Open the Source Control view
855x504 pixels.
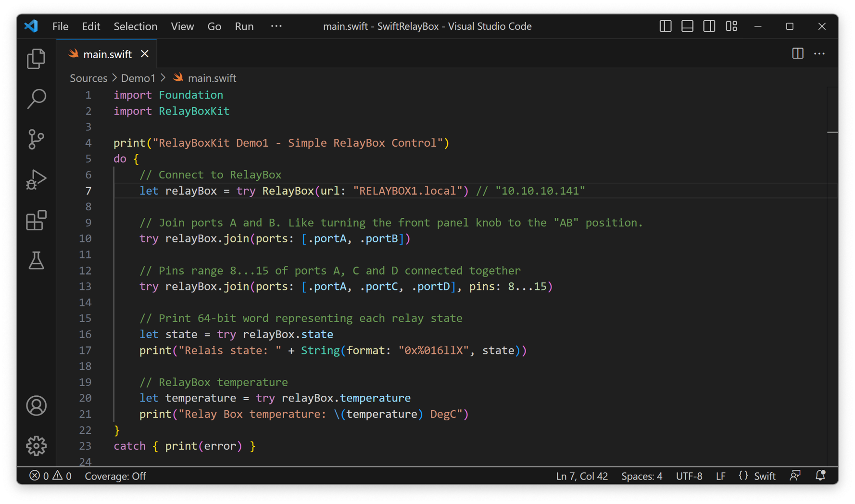[x=36, y=139]
